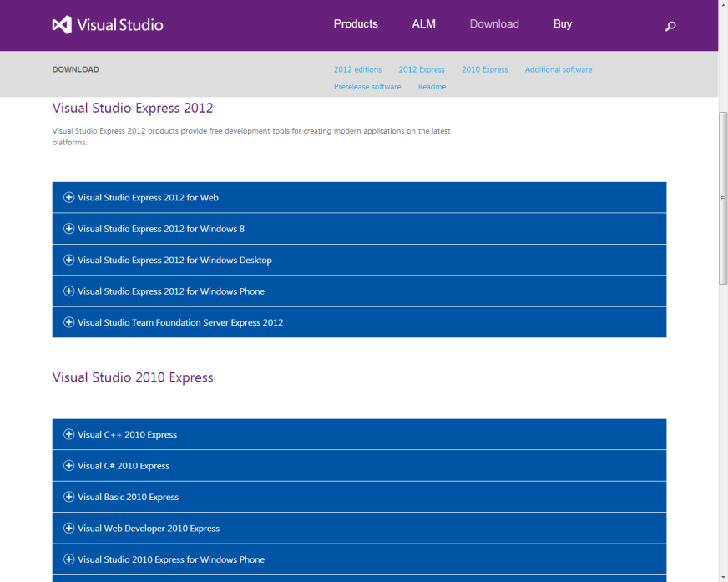Expand Visual Studio Express 2012 for Windows 8
728x582 pixels.
pyautogui.click(x=359, y=229)
